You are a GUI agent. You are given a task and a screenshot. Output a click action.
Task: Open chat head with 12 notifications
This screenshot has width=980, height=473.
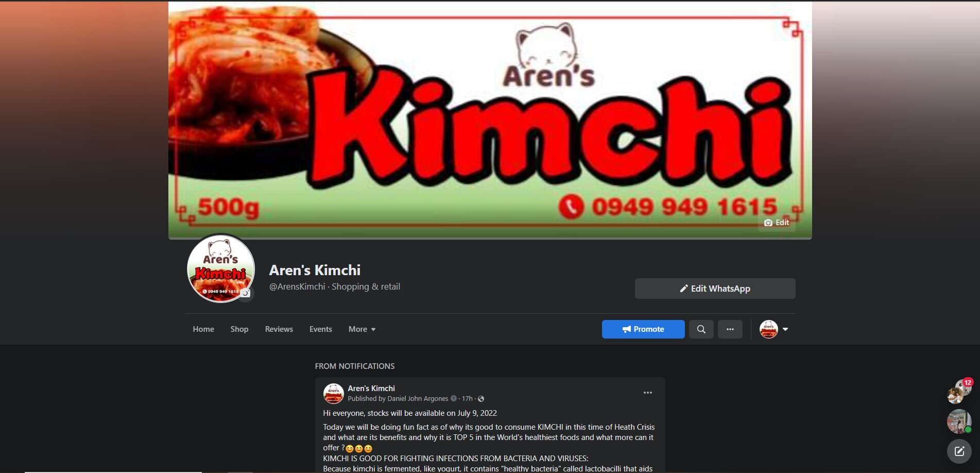tap(959, 391)
